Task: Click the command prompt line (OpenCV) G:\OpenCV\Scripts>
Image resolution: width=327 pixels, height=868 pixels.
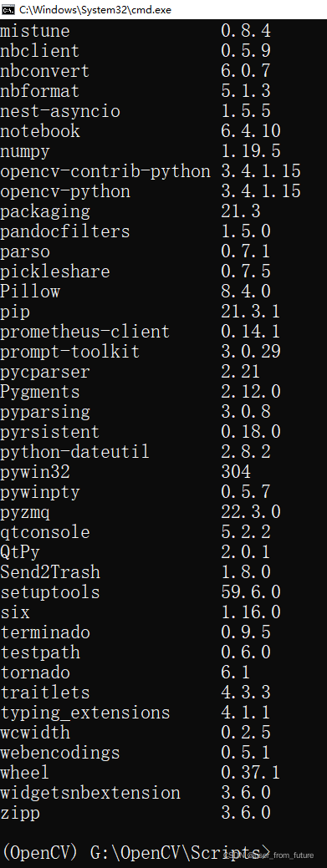Action: pyautogui.click(x=136, y=852)
